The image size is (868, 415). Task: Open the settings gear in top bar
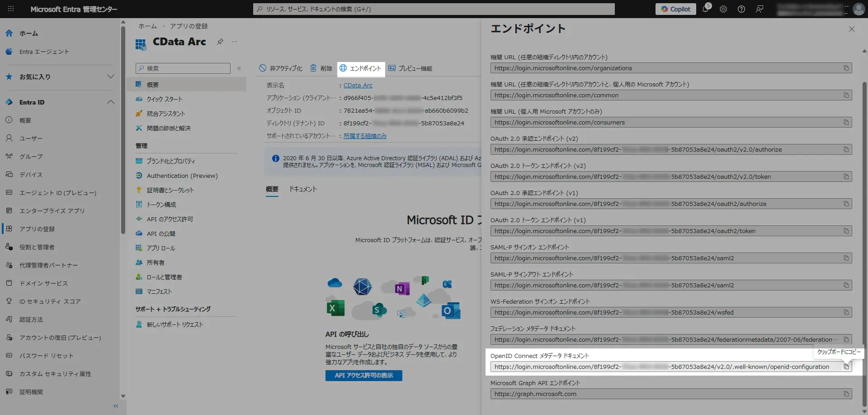click(723, 9)
